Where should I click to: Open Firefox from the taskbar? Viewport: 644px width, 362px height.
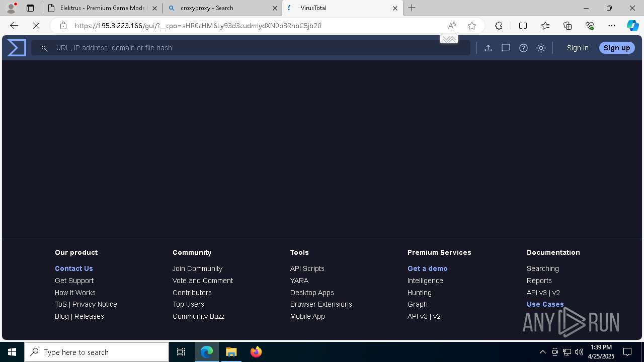(x=256, y=352)
